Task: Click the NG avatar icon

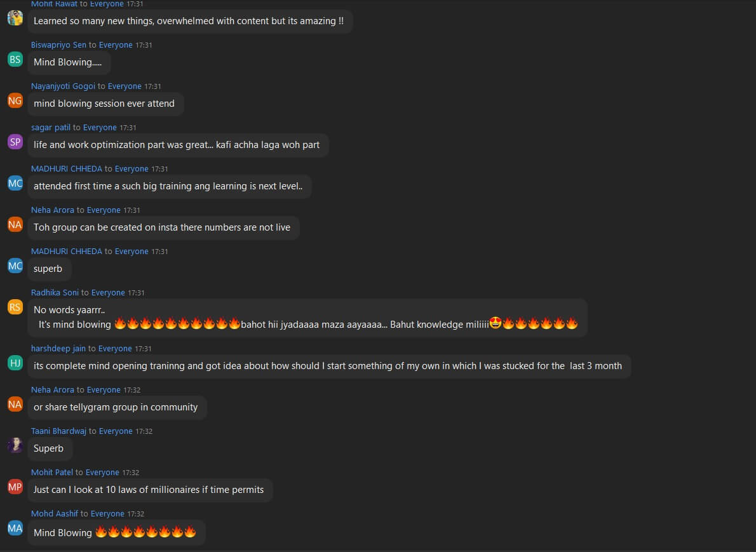Action: (15, 100)
